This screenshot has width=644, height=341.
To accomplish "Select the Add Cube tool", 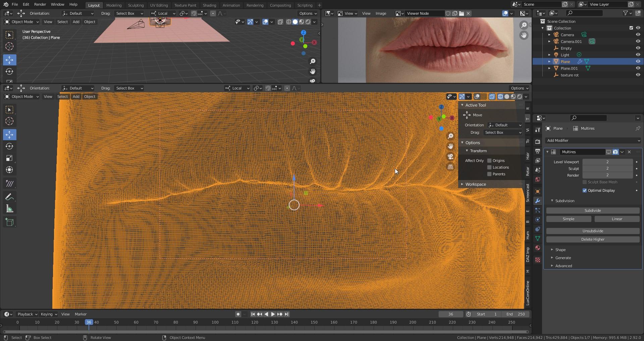I will (x=9, y=222).
